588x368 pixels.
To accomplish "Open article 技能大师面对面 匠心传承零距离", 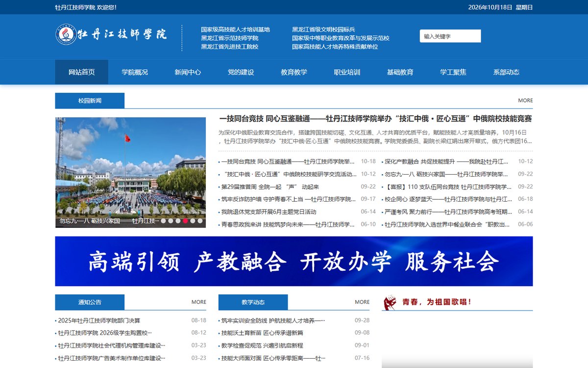I will (x=272, y=358).
